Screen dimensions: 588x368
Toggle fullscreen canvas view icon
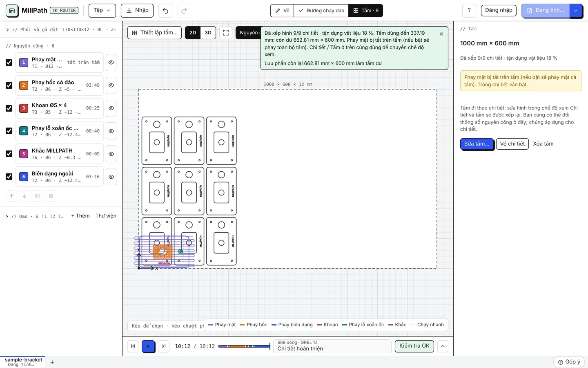pos(226,33)
